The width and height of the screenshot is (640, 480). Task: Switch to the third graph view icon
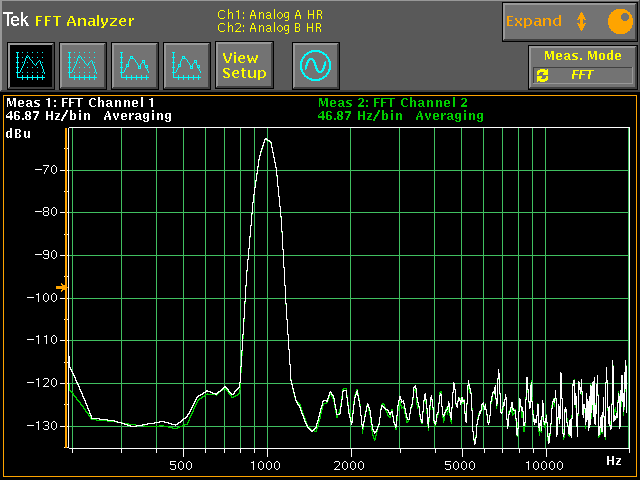135,67
